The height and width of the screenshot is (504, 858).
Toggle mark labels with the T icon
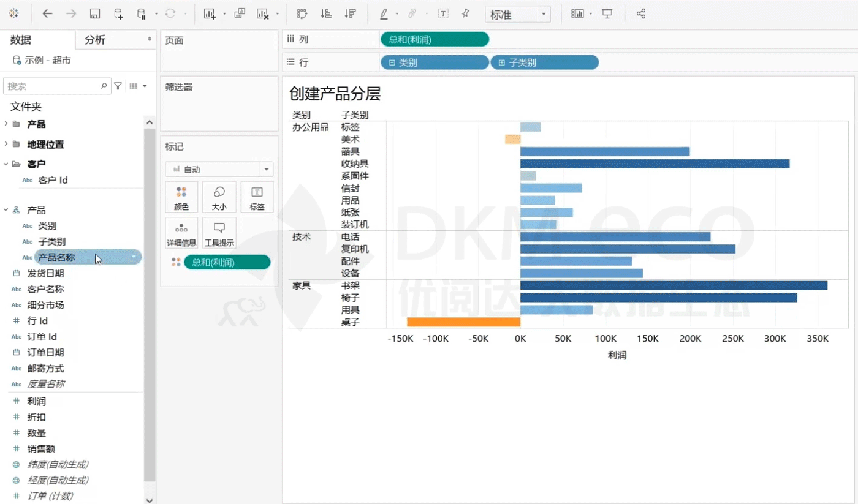(x=443, y=13)
